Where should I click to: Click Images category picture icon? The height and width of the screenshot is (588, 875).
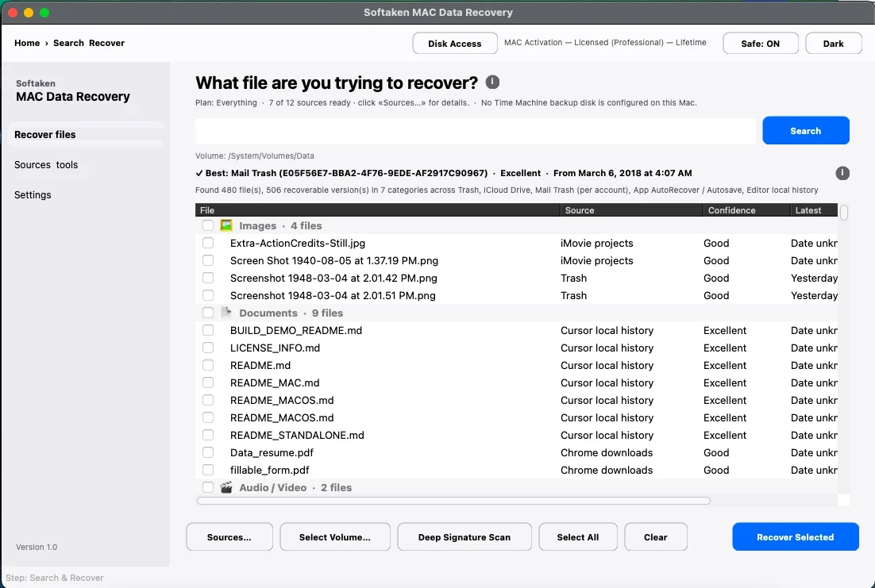226,225
